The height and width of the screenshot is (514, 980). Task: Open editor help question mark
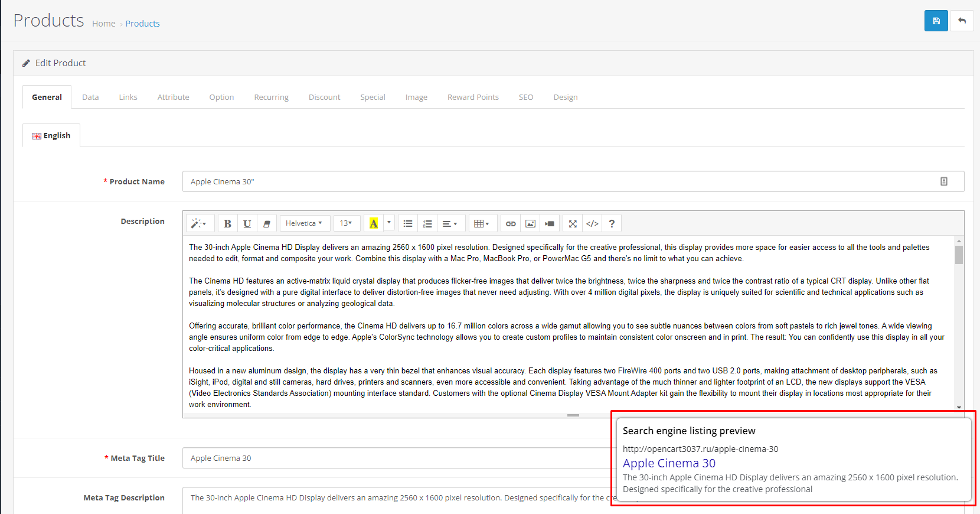pyautogui.click(x=612, y=223)
